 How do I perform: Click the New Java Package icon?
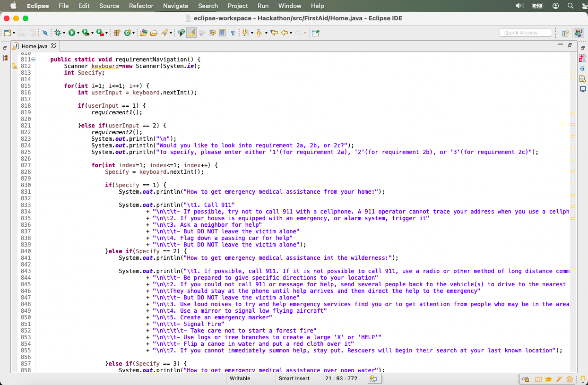(x=117, y=33)
